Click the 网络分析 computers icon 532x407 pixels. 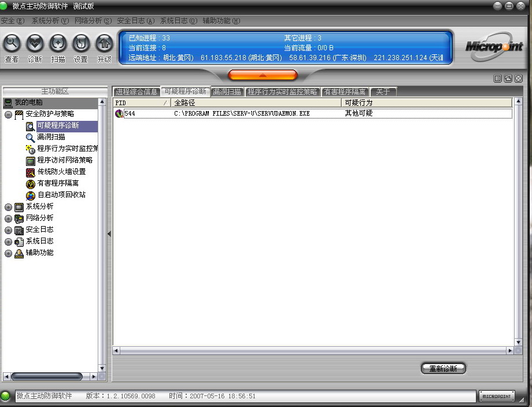click(19, 219)
